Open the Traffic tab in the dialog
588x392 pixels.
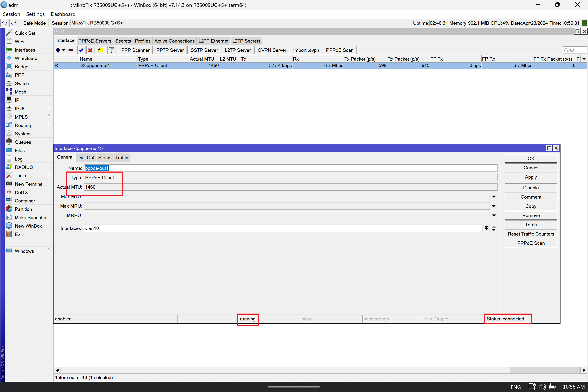[121, 158]
